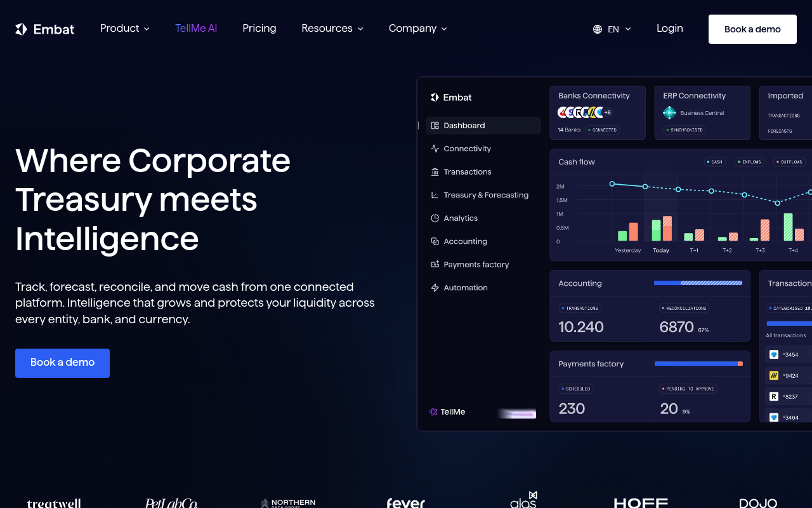
Task: Open the Product dropdown menu
Action: click(125, 29)
